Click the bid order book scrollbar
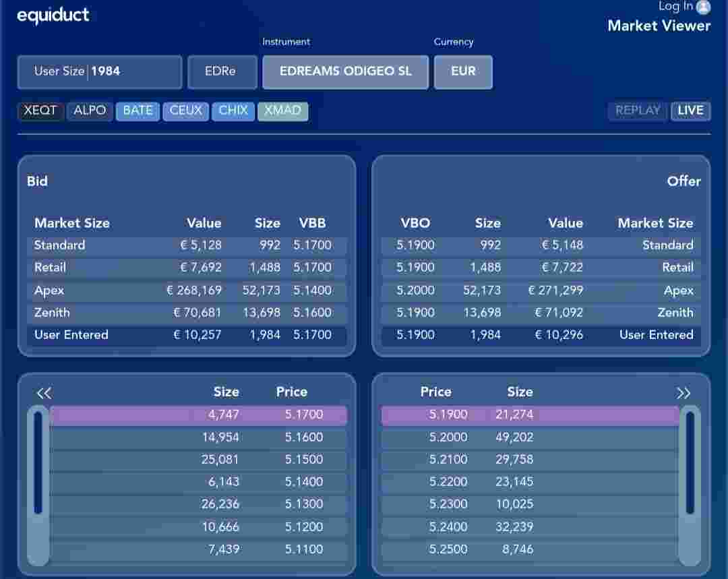 38,485
